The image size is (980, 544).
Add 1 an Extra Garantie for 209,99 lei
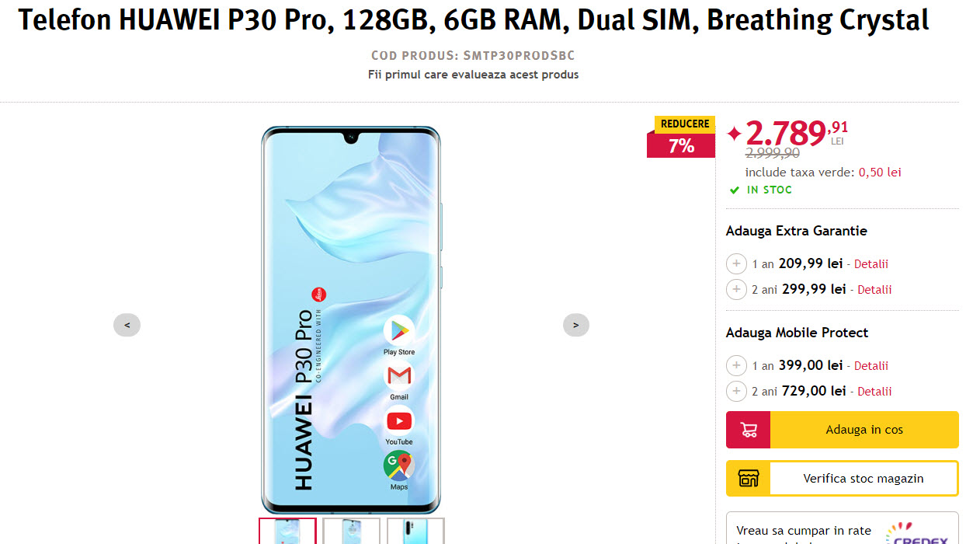coord(736,263)
